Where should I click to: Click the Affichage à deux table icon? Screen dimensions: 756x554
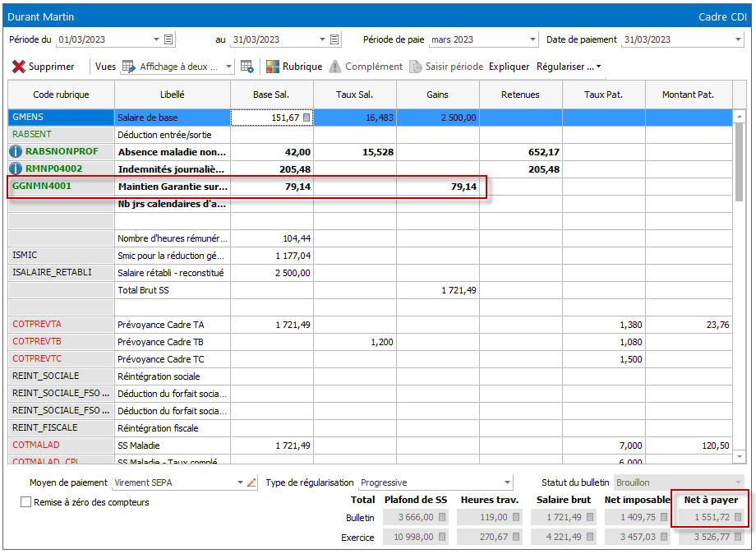tap(129, 67)
